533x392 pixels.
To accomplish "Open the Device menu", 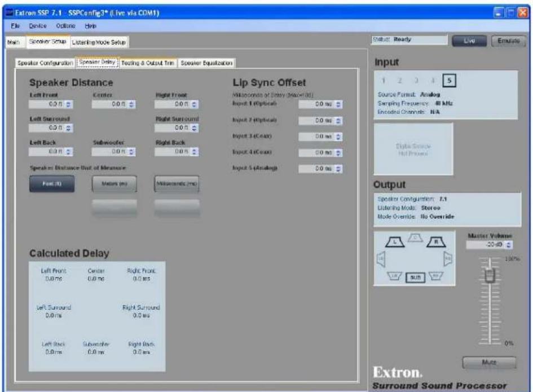I will pos(37,26).
